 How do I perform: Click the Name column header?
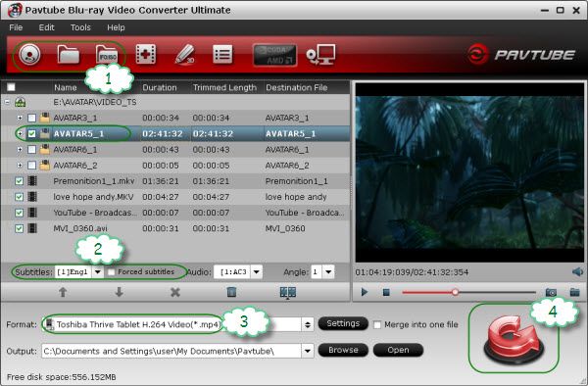pyautogui.click(x=66, y=88)
